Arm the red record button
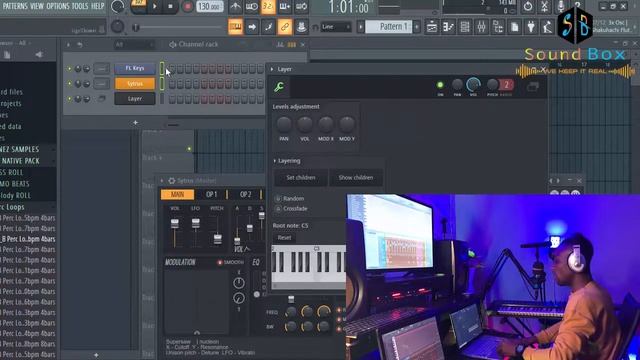The width and height of the screenshot is (640, 360). 187,7
